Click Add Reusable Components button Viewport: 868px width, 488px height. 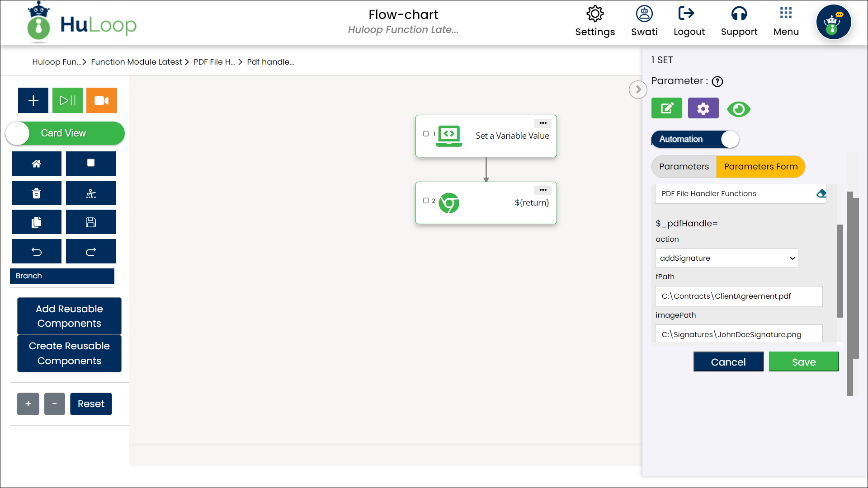click(x=69, y=316)
